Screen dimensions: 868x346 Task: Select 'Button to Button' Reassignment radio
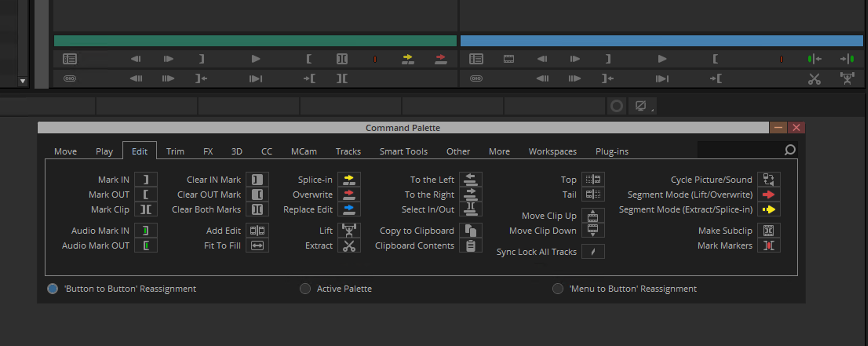[x=53, y=289]
